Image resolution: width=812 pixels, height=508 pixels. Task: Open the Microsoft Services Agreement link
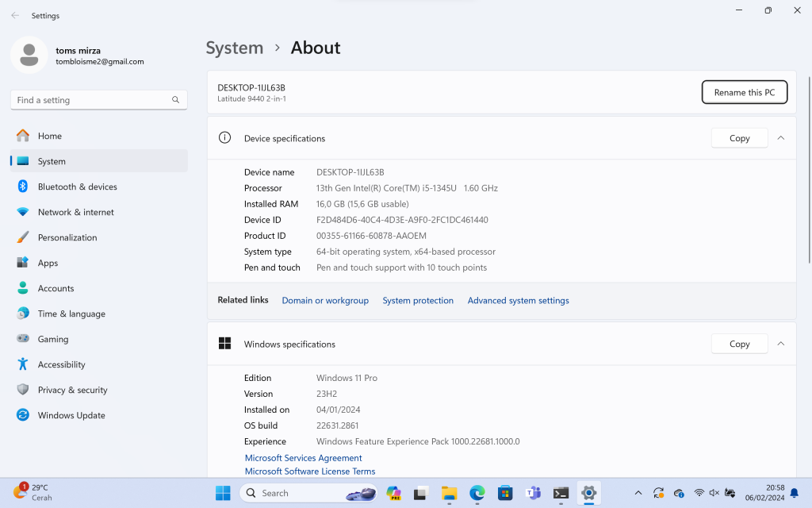tap(303, 458)
